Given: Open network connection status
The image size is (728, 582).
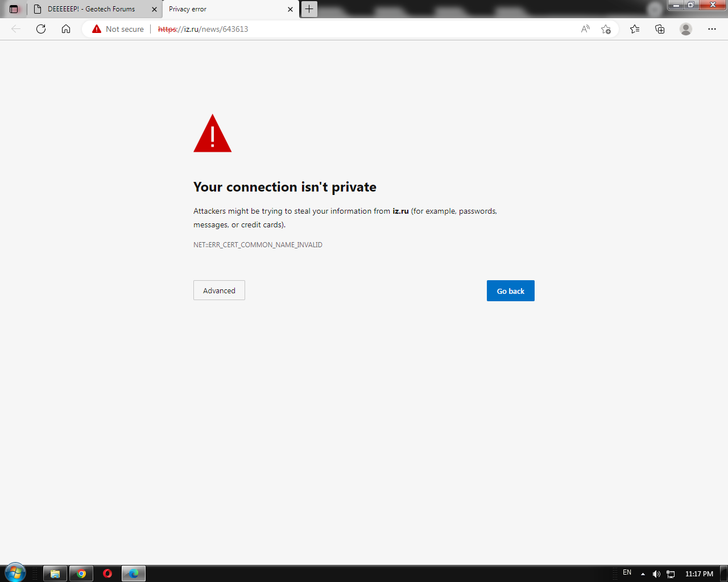Looking at the screenshot, I should [671, 574].
